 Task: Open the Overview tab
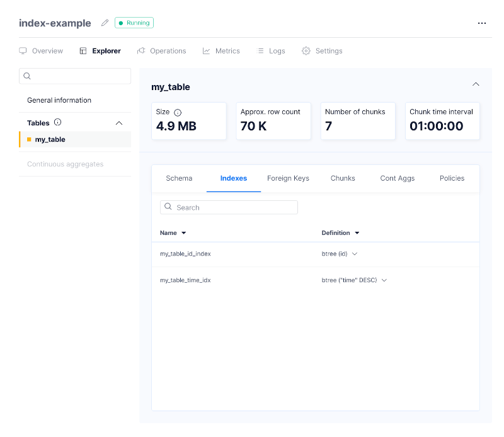pyautogui.click(x=42, y=51)
